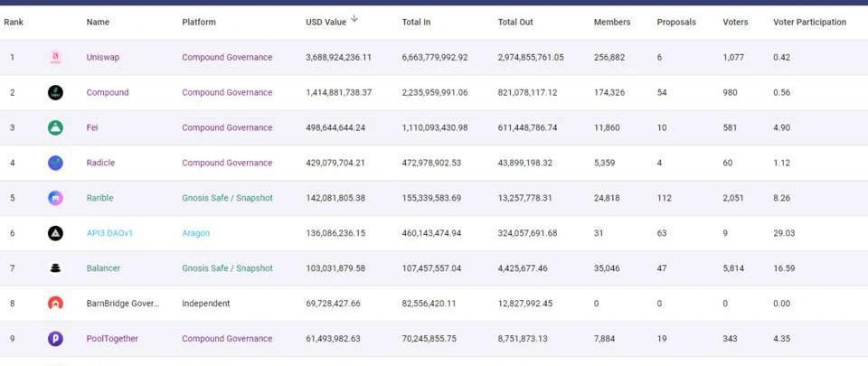This screenshot has height=366, width=868.
Task: Select Voter Participation value 29.03
Action: click(784, 233)
